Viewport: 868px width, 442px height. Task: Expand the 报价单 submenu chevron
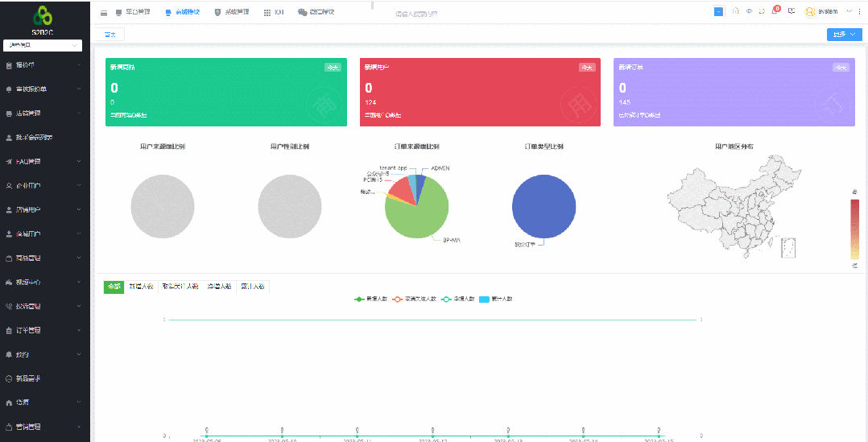coord(79,65)
